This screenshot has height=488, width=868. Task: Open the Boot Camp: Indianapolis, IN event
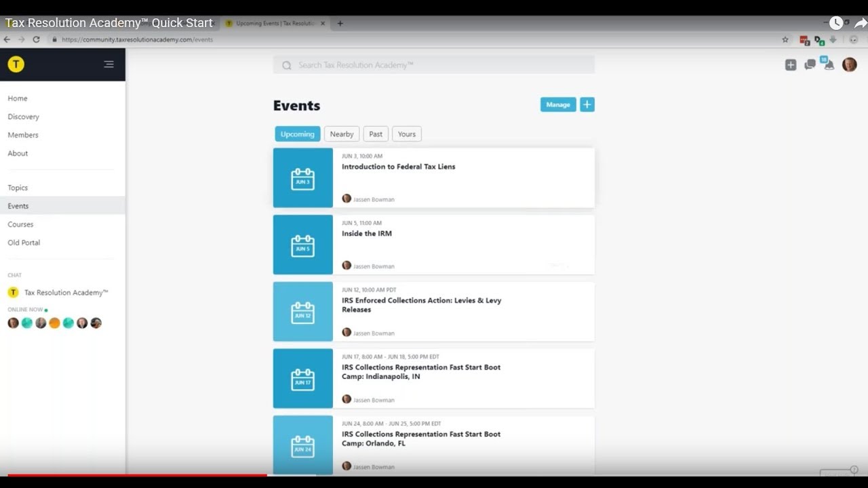(x=421, y=372)
